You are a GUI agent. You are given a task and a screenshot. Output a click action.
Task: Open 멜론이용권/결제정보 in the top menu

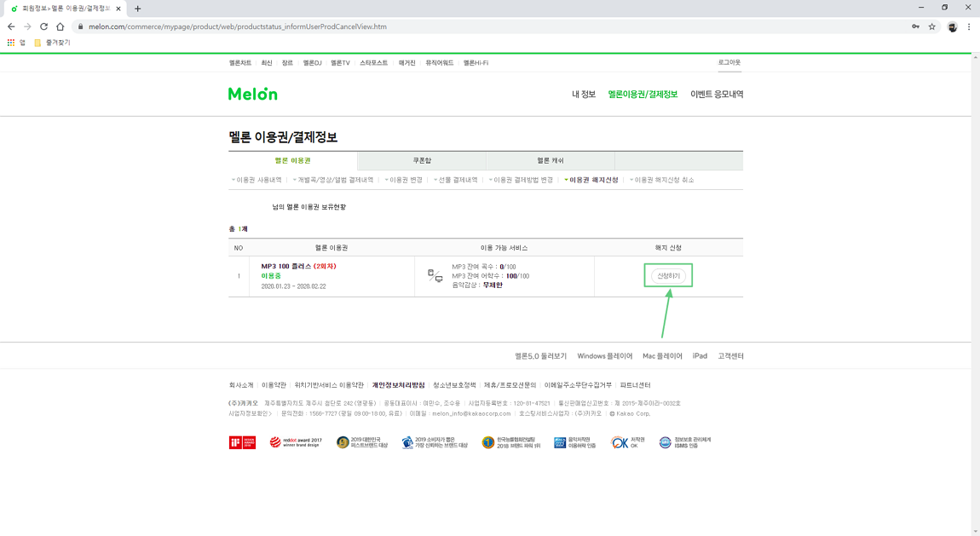643,95
